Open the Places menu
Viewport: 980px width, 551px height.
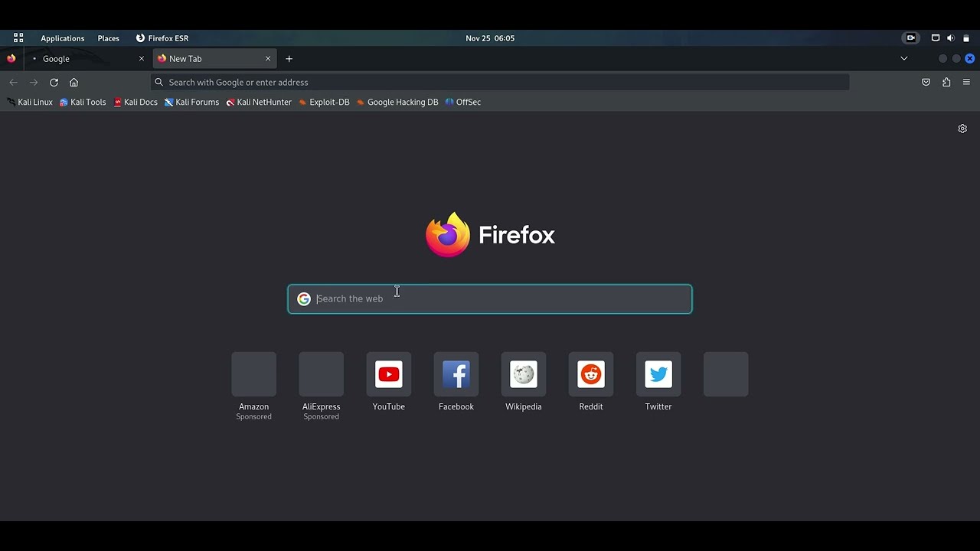click(108, 38)
